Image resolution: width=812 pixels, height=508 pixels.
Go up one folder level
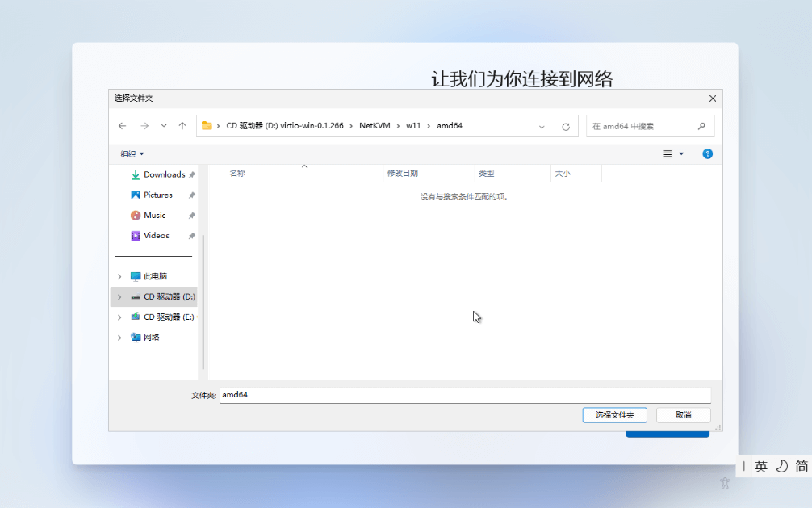click(182, 126)
